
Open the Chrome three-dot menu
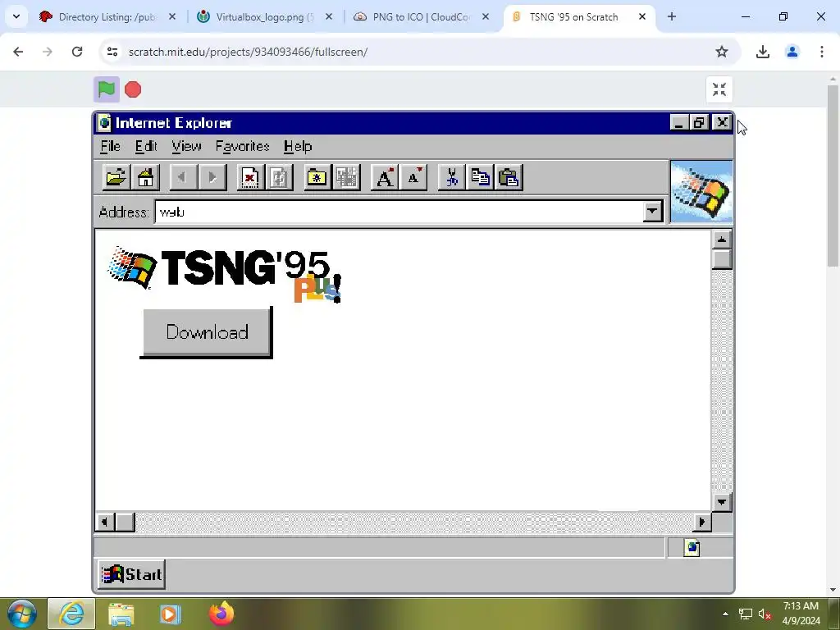821,52
